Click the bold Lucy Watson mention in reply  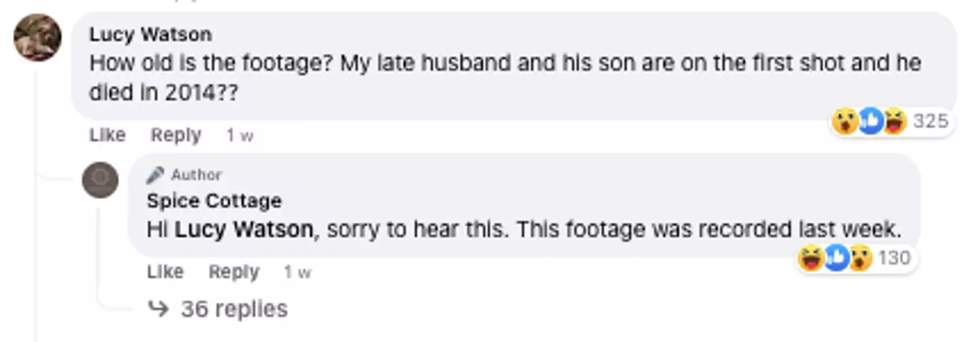[x=244, y=230]
